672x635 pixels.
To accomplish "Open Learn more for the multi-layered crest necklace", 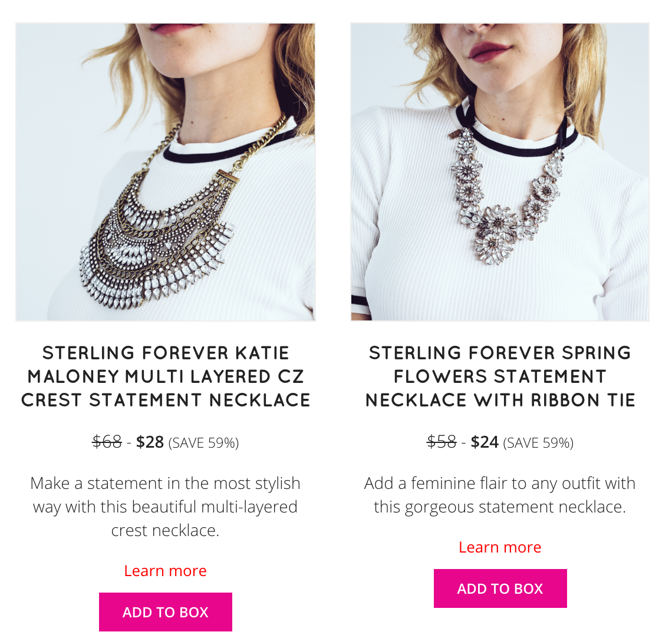I will click(x=166, y=571).
